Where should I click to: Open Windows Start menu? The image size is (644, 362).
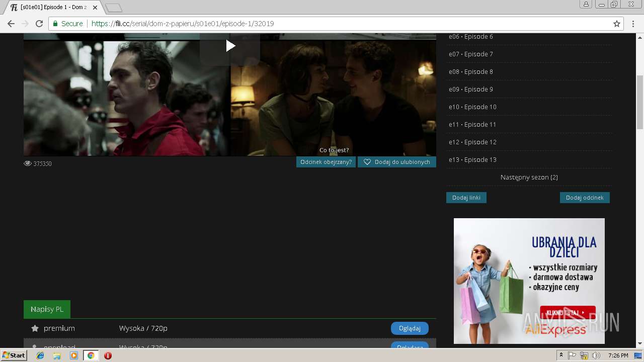pyautogui.click(x=14, y=355)
